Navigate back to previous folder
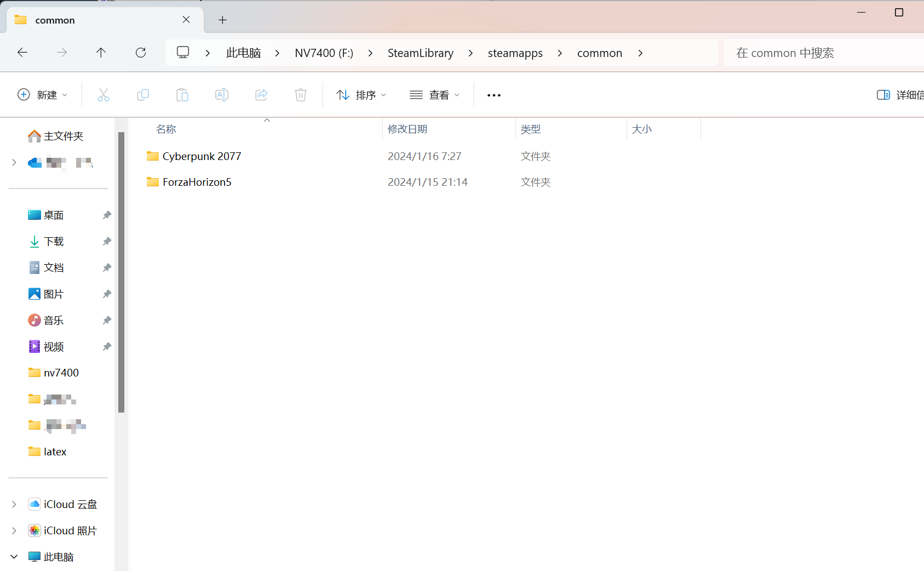 tap(22, 53)
